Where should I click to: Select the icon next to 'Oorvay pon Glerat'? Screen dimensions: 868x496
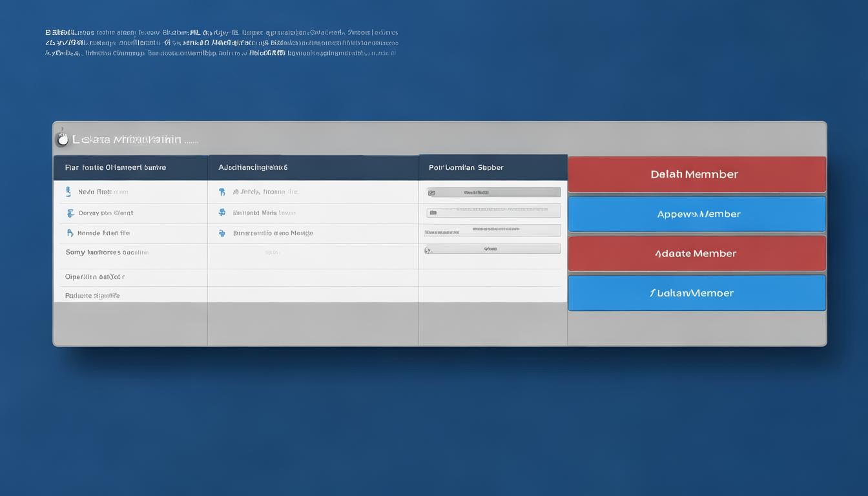point(70,212)
